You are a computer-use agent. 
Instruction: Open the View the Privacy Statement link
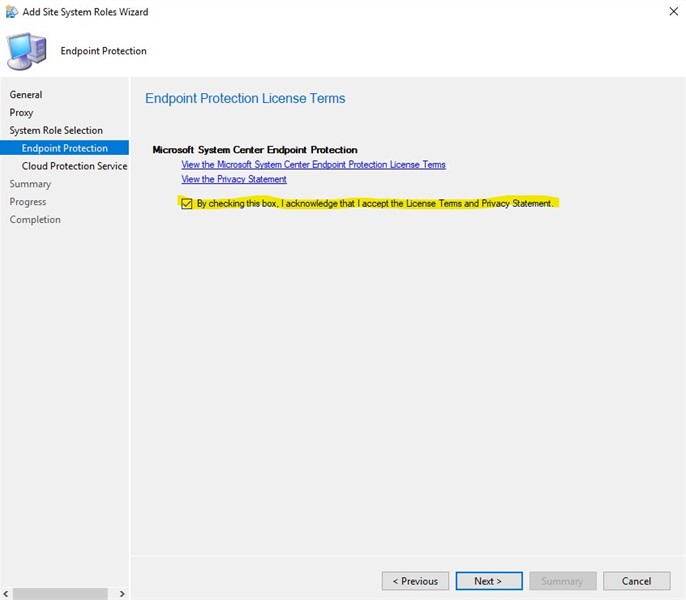click(x=234, y=179)
